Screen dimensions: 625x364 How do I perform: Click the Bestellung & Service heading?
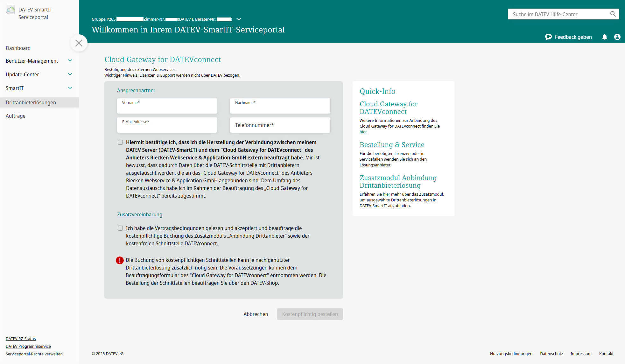(392, 145)
